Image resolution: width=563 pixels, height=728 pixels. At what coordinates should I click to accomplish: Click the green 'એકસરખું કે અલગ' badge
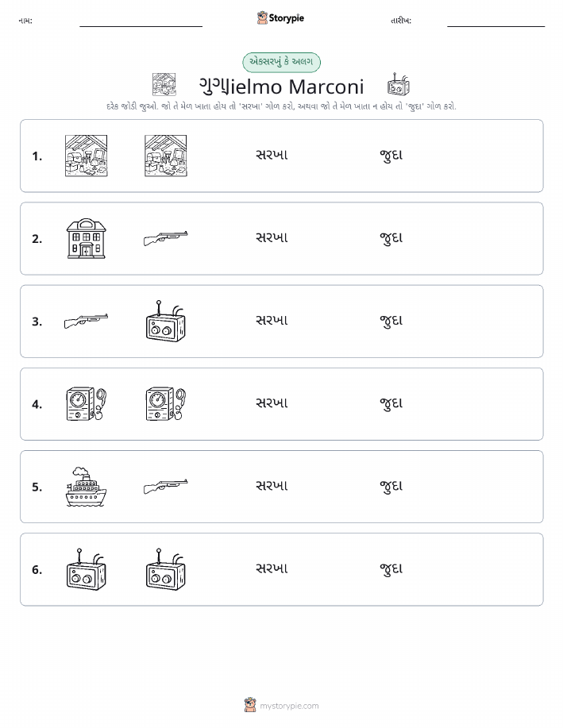tap(281, 62)
